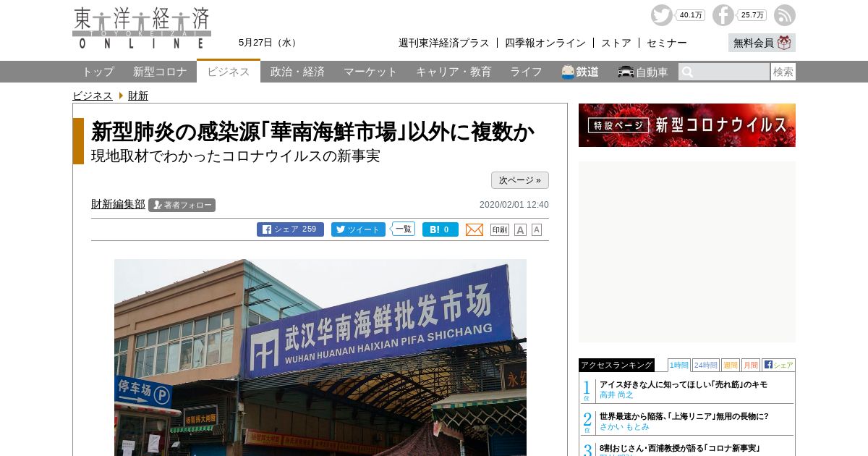Select the 週間 ranking tab
The height and width of the screenshot is (456, 868).
(730, 365)
